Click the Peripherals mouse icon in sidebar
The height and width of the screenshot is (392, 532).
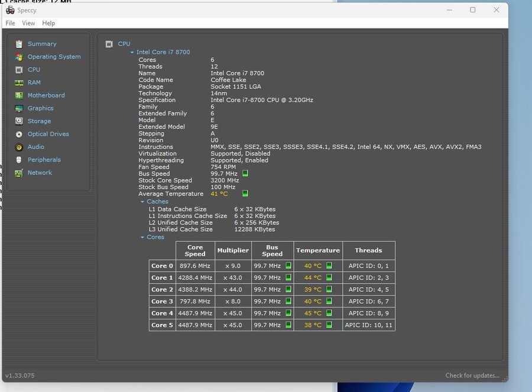pyautogui.click(x=19, y=160)
